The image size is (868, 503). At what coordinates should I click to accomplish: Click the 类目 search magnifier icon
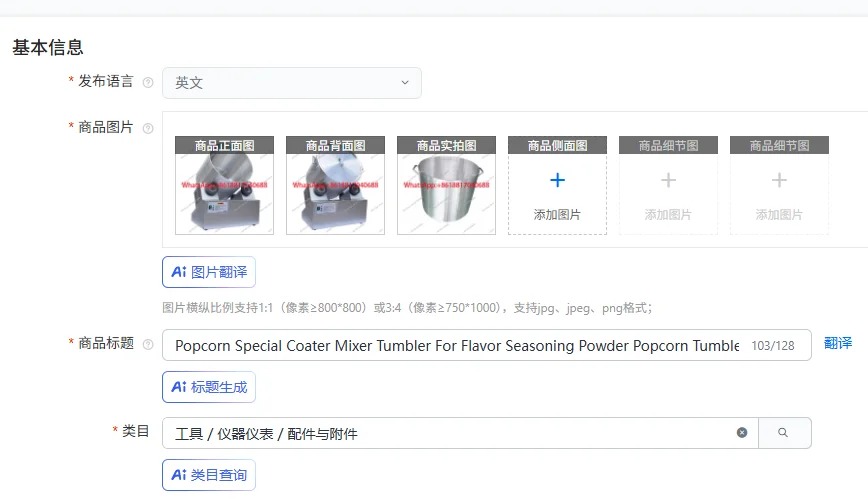coord(783,433)
